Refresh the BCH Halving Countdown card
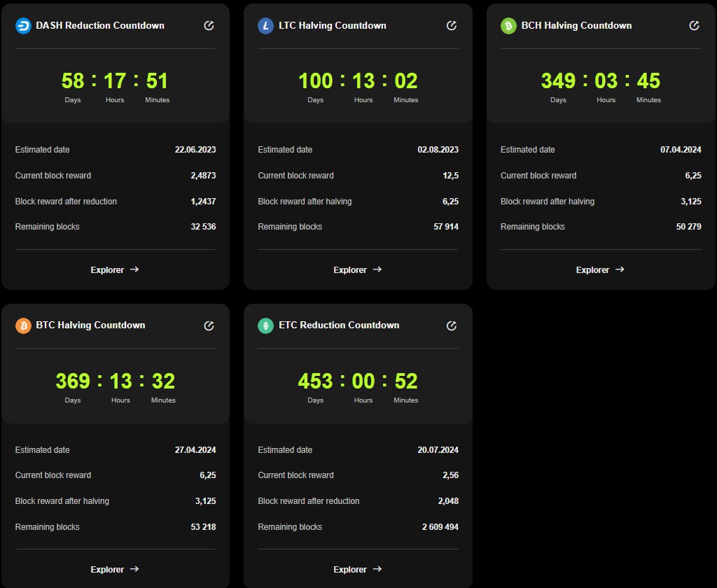The image size is (717, 588). pos(694,26)
